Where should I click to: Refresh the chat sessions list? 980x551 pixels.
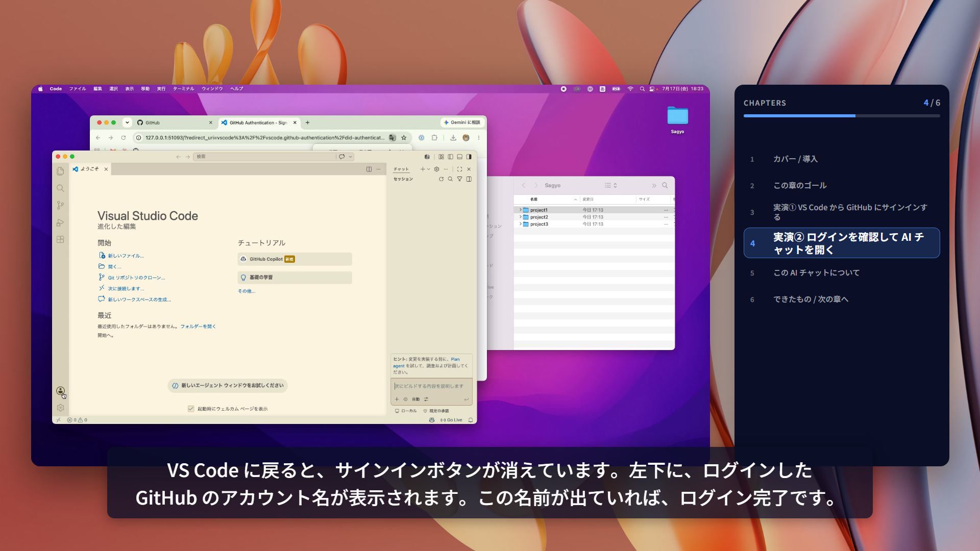click(x=441, y=179)
